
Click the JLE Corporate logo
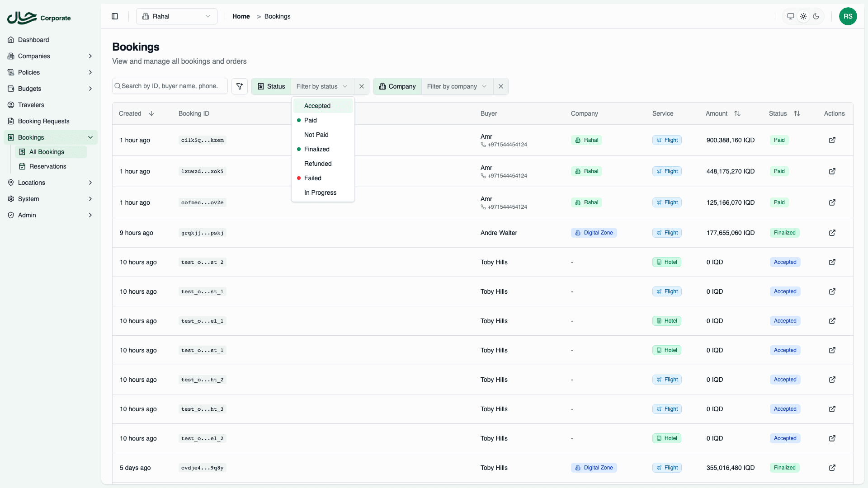pyautogui.click(x=38, y=18)
